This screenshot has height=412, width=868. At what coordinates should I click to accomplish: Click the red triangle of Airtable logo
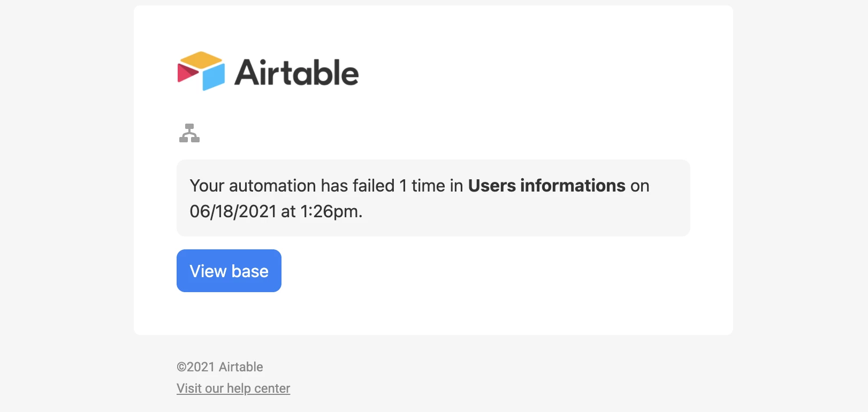[x=187, y=73]
